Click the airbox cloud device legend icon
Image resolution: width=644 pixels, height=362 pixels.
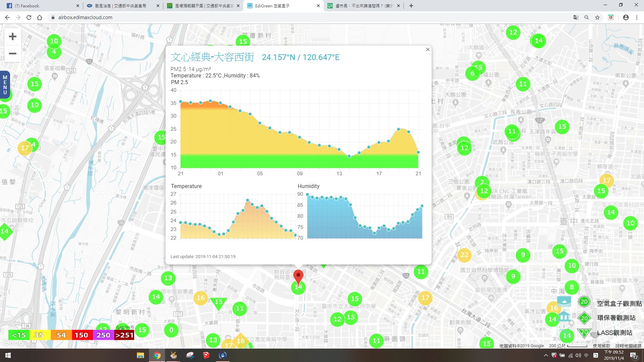564,301
